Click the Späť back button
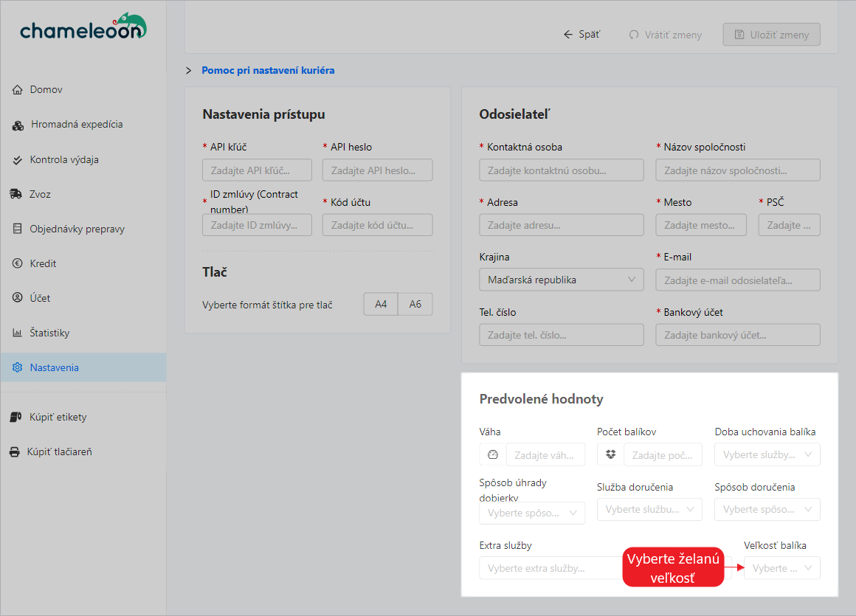The width and height of the screenshot is (856, 616). click(581, 35)
